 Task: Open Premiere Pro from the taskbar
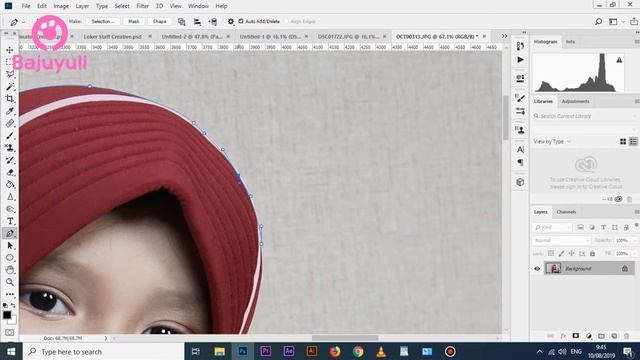point(266,351)
